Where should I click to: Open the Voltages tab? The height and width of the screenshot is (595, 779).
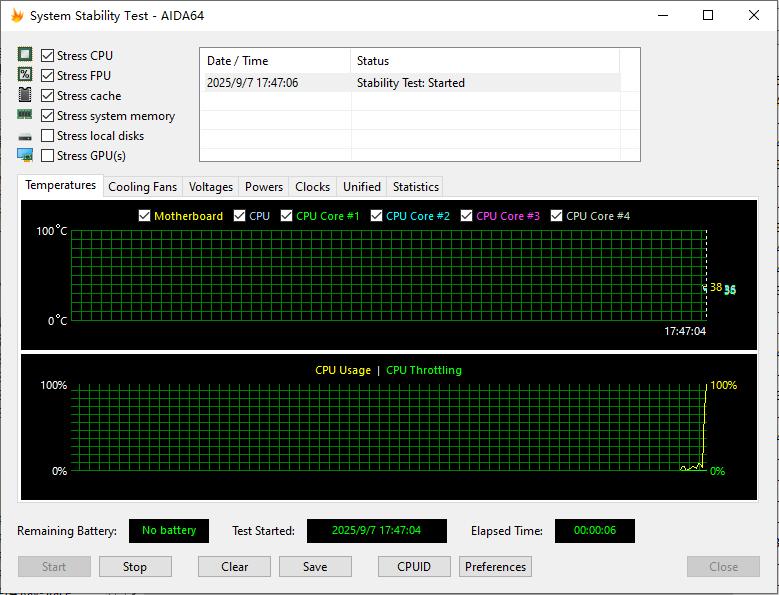[x=211, y=187]
